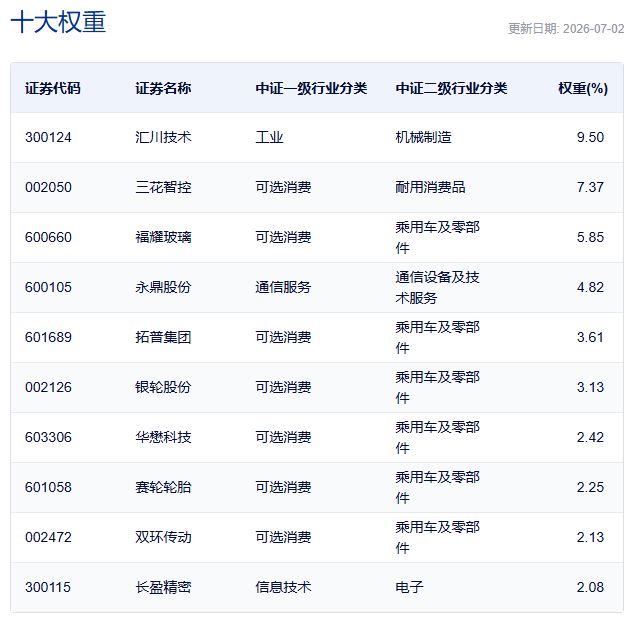Click 乘用车及零部件 in the 银轮股份 row
The width and height of the screenshot is (631, 618).
[x=437, y=387]
